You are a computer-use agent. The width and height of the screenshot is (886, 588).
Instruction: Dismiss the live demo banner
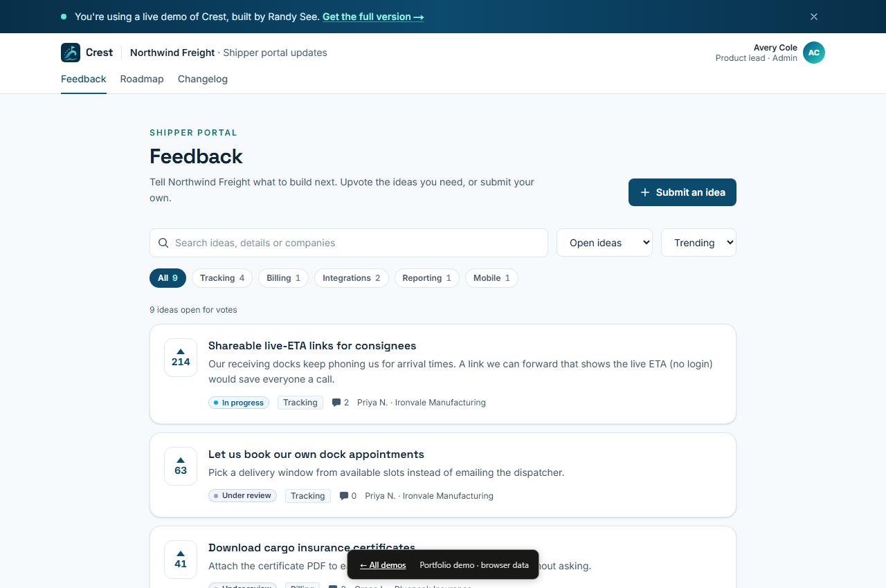tap(814, 17)
